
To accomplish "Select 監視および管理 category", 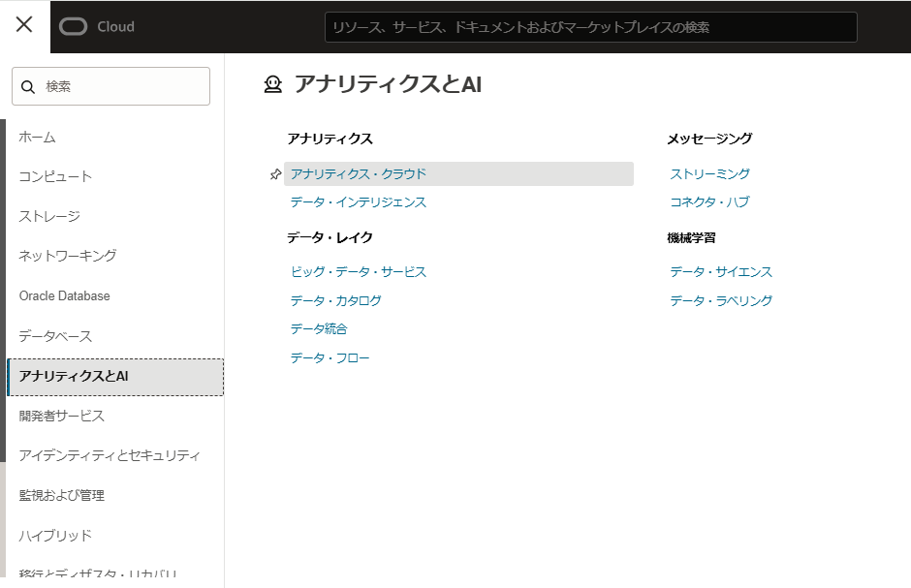I will (62, 495).
